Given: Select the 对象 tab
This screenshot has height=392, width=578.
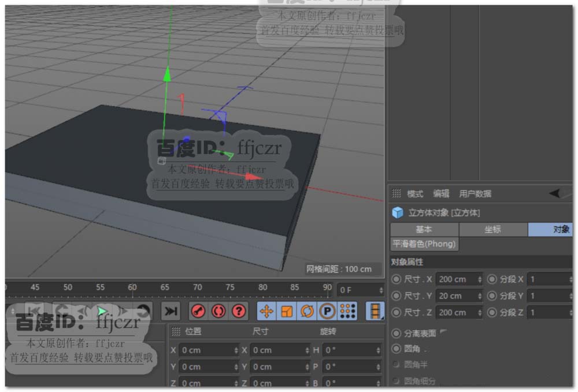Looking at the screenshot, I should click(550, 230).
